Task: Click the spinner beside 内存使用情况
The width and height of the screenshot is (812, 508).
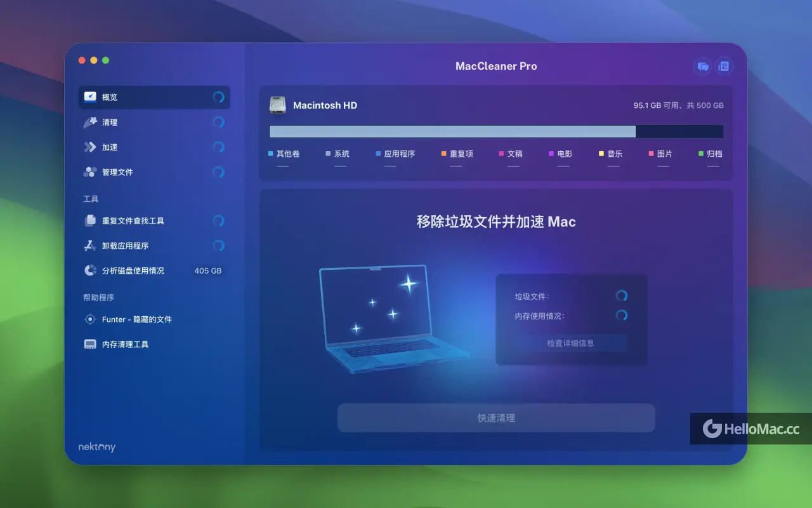Action: [622, 316]
